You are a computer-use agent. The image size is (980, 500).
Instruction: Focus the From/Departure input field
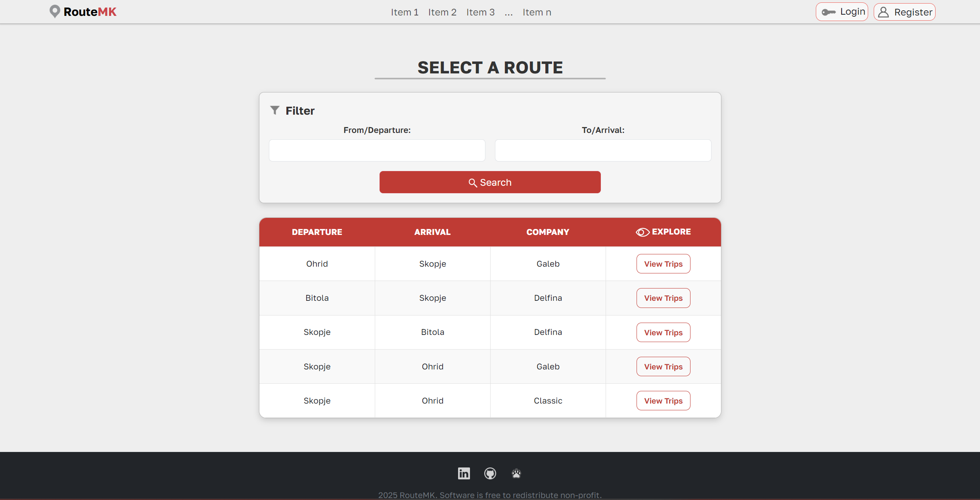coord(377,150)
